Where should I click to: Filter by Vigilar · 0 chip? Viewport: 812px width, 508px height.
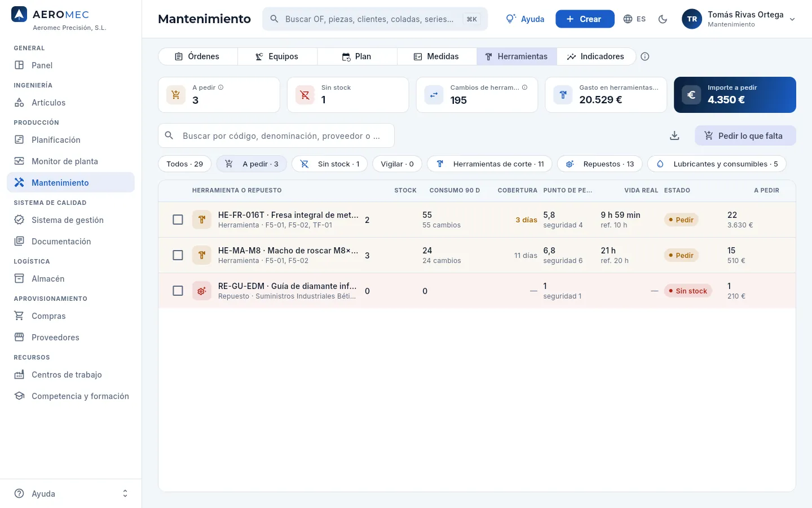click(x=397, y=164)
